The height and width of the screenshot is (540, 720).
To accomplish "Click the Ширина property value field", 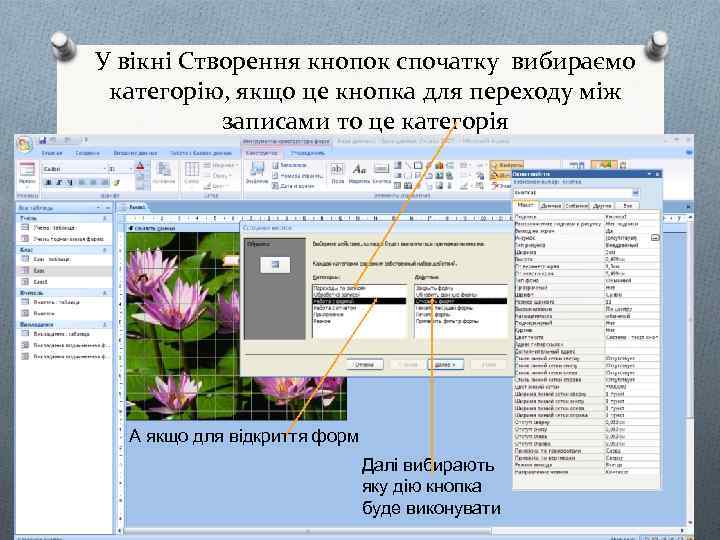I will coord(632,252).
